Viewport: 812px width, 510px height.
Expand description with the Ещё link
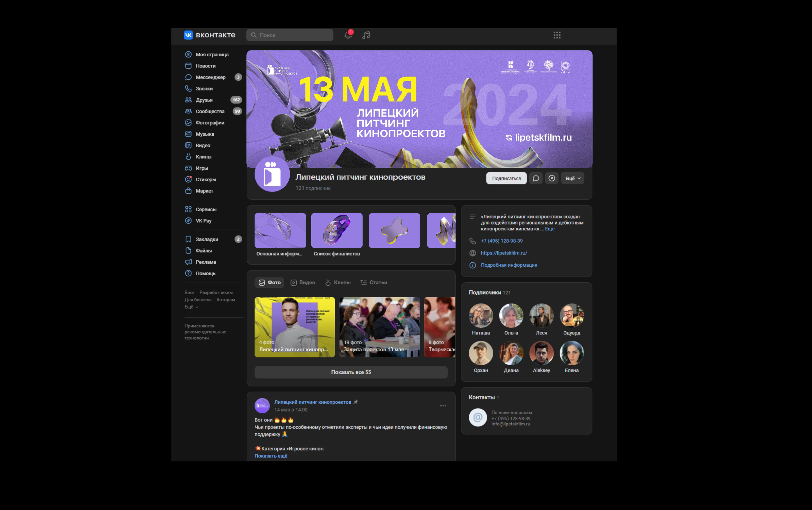[550, 229]
